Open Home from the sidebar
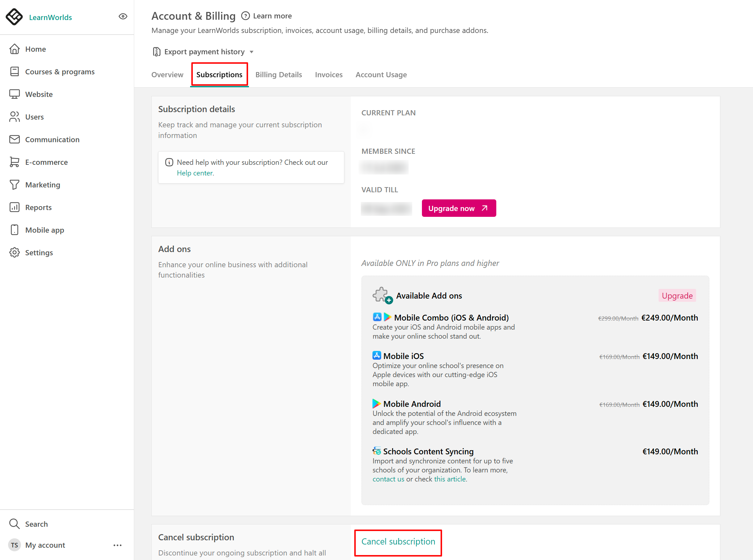Image resolution: width=753 pixels, height=560 pixels. tap(35, 49)
